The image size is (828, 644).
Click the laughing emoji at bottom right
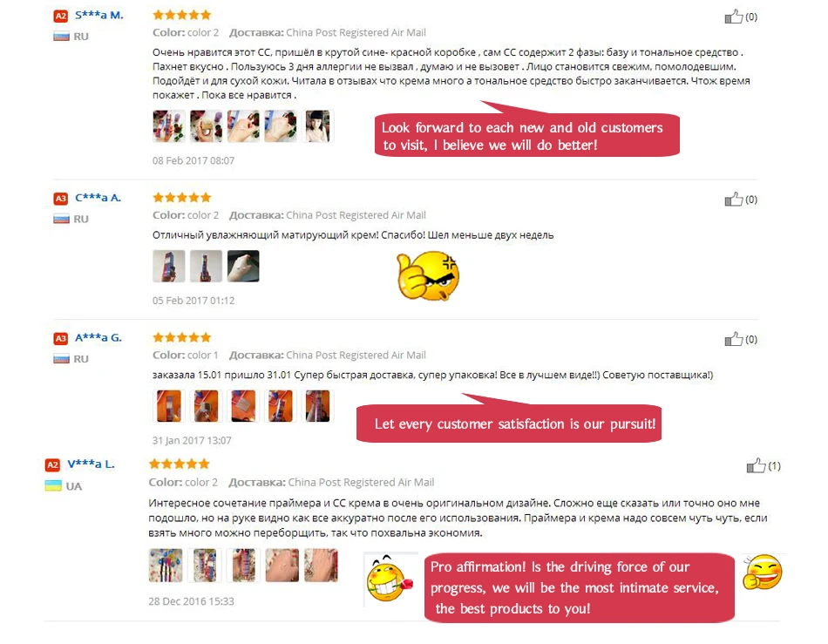(763, 572)
